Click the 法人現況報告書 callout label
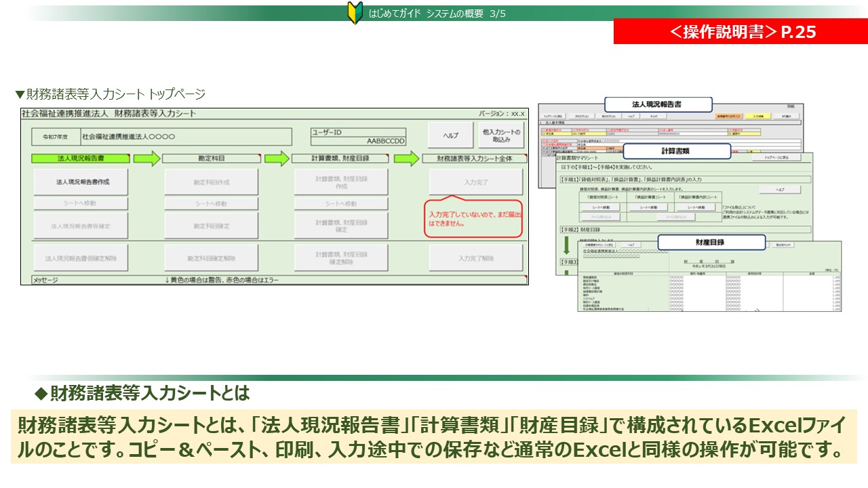The width and height of the screenshot is (868, 488). click(x=657, y=105)
